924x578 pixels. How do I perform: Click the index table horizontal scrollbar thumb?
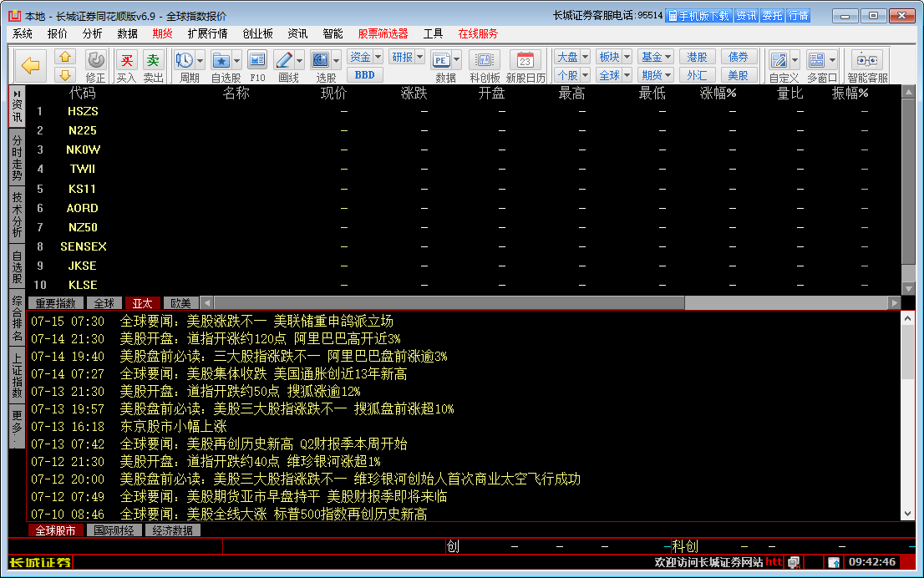[449, 303]
